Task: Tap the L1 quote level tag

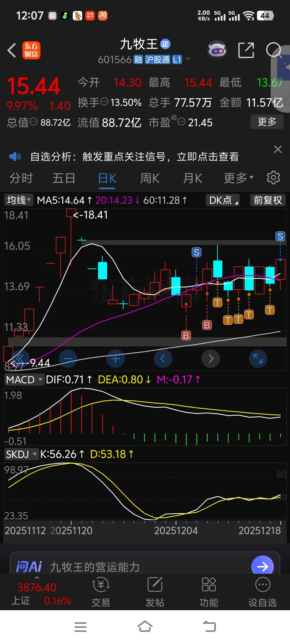Action: click(177, 60)
